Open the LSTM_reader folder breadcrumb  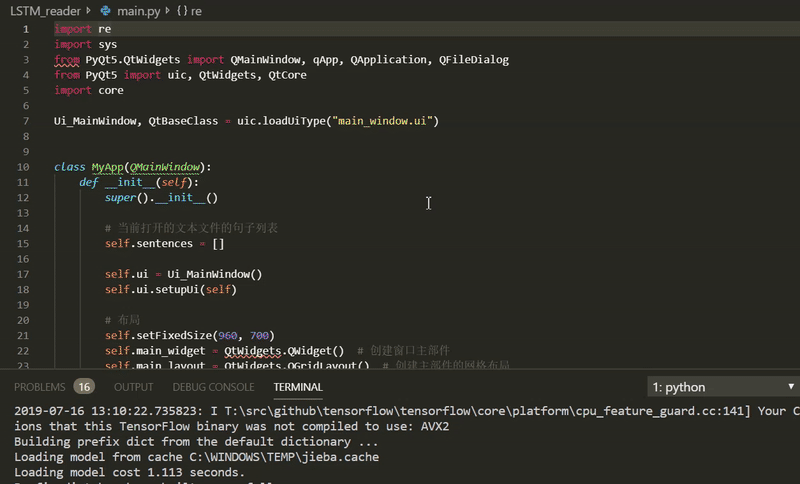(45, 11)
